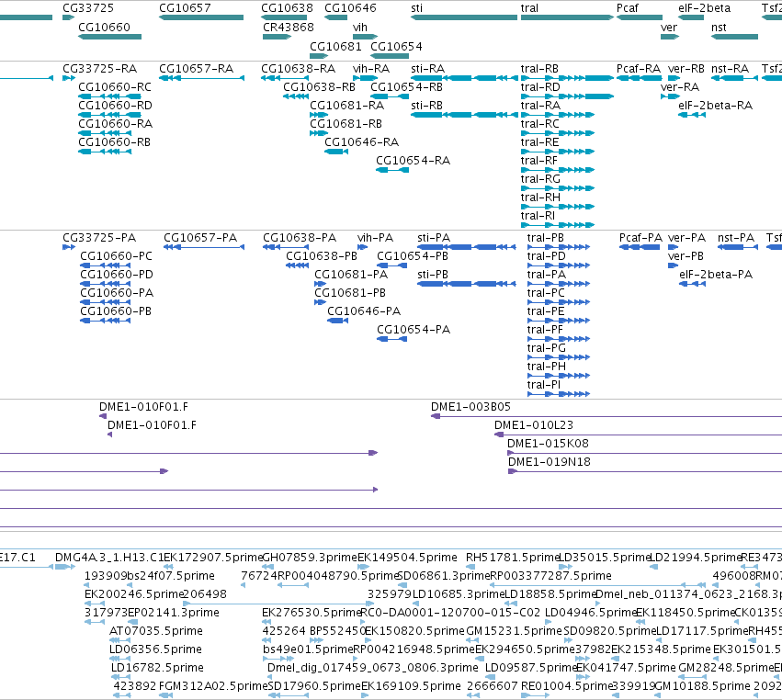Select the CG10657 gene label
Viewport: 782px width, 700px height.
click(x=185, y=8)
